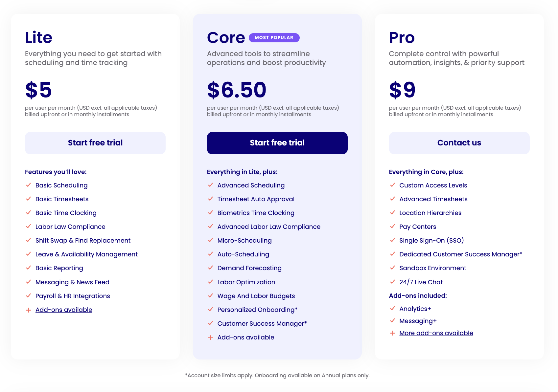558x392 pixels.
Task: Open More add-ons available under Pro
Action: point(436,333)
